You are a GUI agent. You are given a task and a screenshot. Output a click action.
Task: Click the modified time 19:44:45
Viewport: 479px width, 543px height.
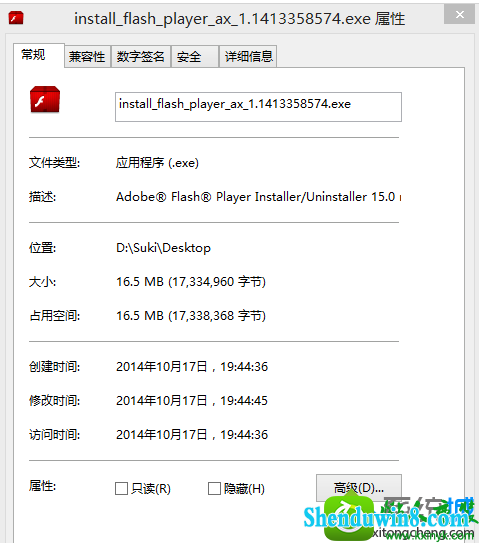[192, 400]
